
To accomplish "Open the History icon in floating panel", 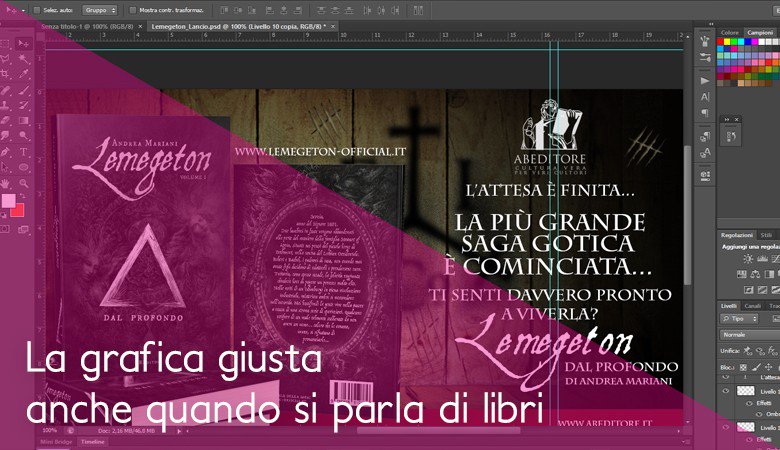I will 731,136.
